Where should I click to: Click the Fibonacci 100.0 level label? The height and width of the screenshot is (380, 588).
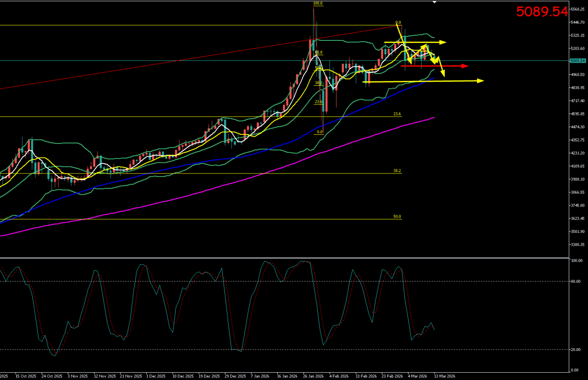click(318, 4)
